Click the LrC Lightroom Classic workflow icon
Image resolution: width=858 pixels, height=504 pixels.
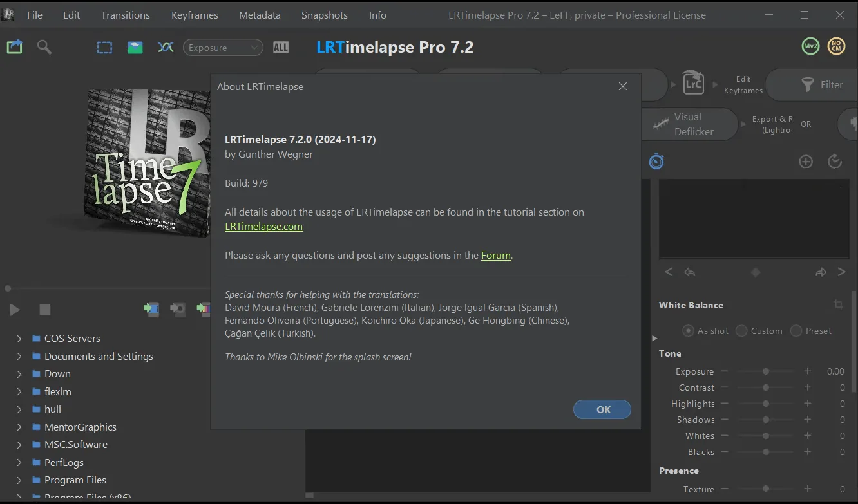(x=693, y=84)
